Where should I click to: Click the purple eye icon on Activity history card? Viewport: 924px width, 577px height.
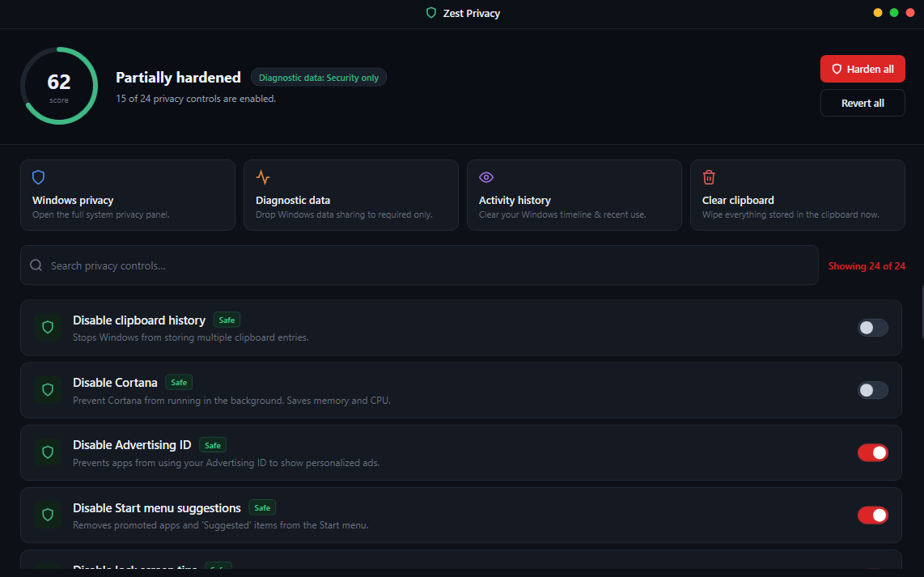[486, 176]
